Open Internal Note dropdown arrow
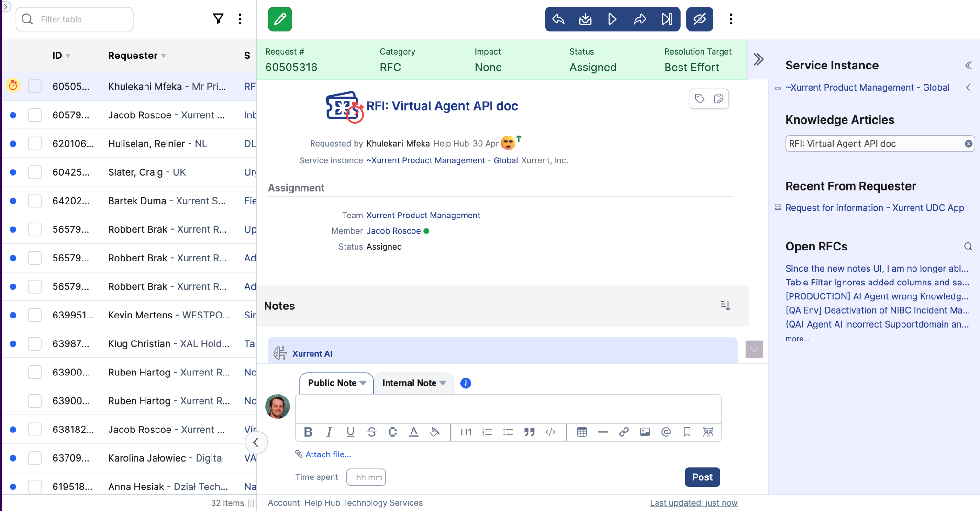Image resolution: width=980 pixels, height=511 pixels. pyautogui.click(x=443, y=383)
